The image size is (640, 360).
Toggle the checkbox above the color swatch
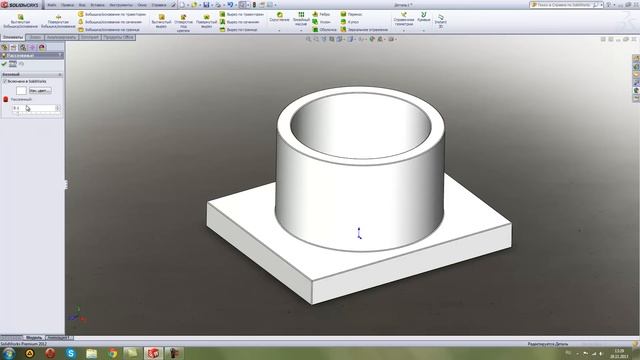(x=5, y=81)
